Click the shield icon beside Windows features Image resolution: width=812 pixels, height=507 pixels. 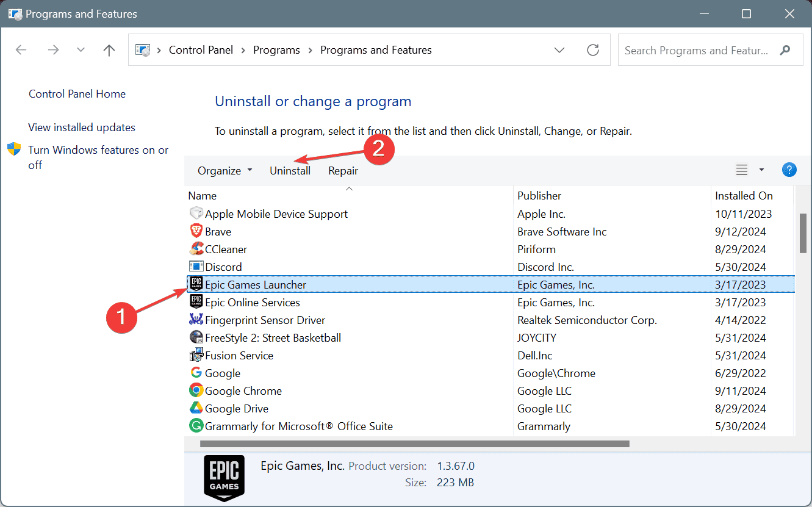click(14, 149)
